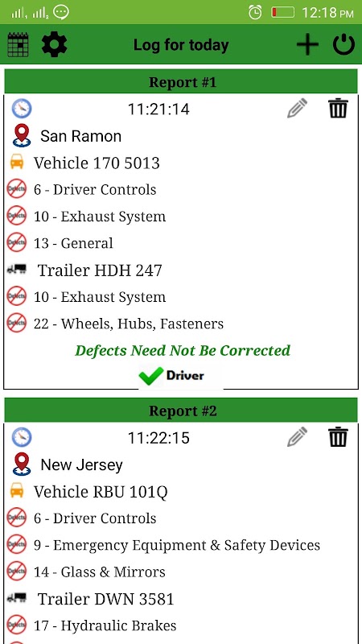The width and height of the screenshot is (362, 644).
Task: Tap defect icon beside 9 - Emergency Equipment
Action: click(x=17, y=545)
